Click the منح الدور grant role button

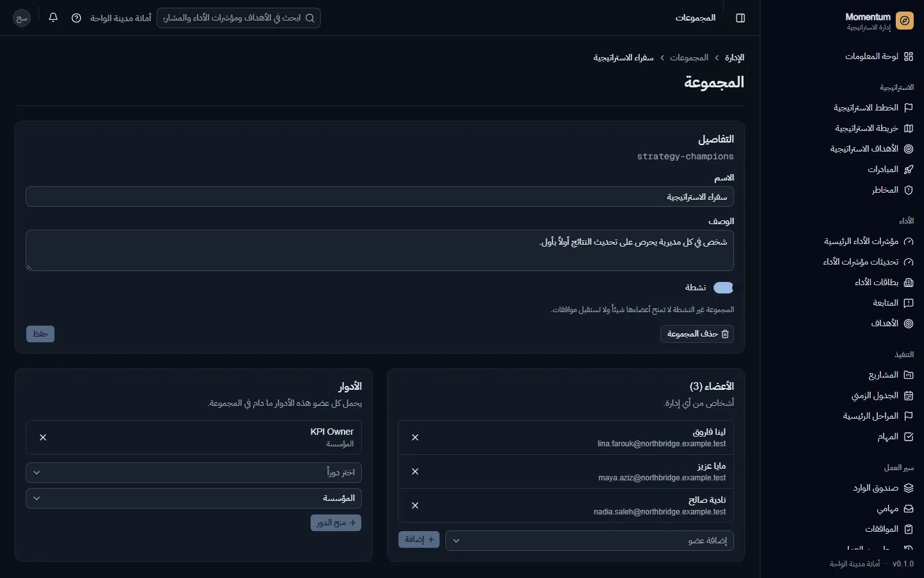(x=336, y=523)
